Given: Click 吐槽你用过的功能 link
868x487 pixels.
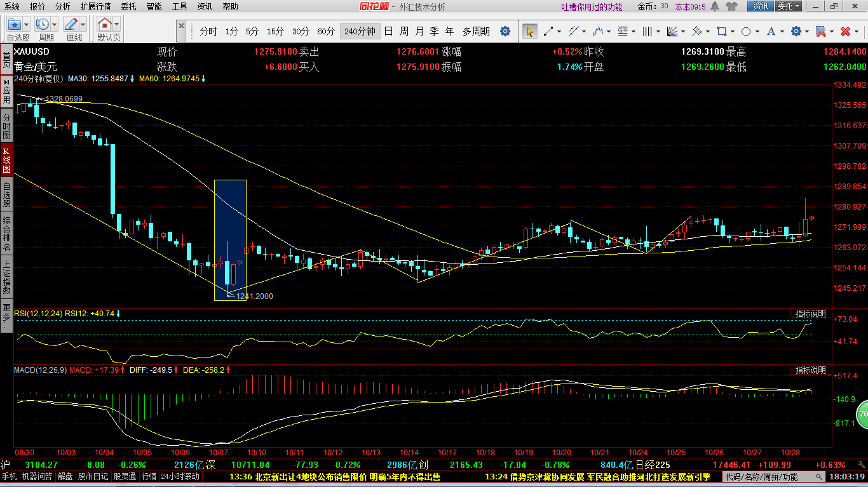Looking at the screenshot, I should pyautogui.click(x=592, y=7).
